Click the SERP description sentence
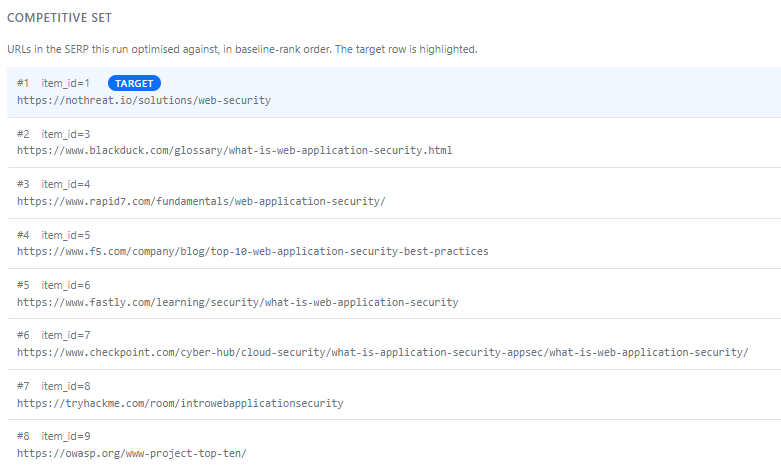The height and width of the screenshot is (469, 781). coord(242,49)
